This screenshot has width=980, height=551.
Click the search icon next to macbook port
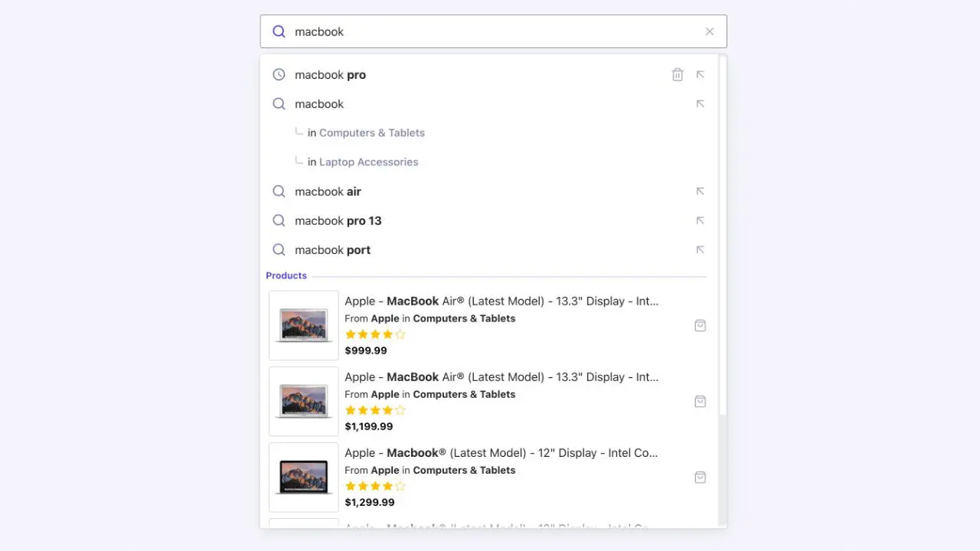pyautogui.click(x=279, y=249)
